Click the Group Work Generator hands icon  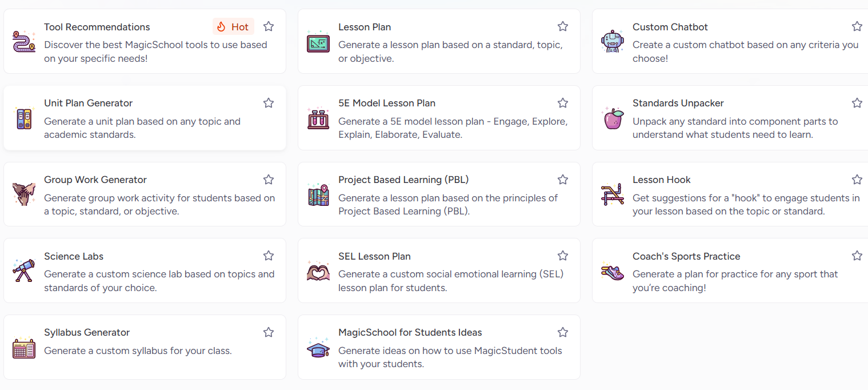24,194
